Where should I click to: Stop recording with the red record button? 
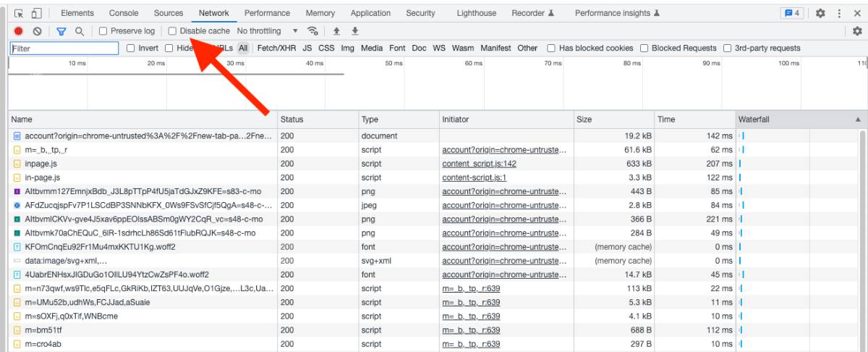point(19,31)
